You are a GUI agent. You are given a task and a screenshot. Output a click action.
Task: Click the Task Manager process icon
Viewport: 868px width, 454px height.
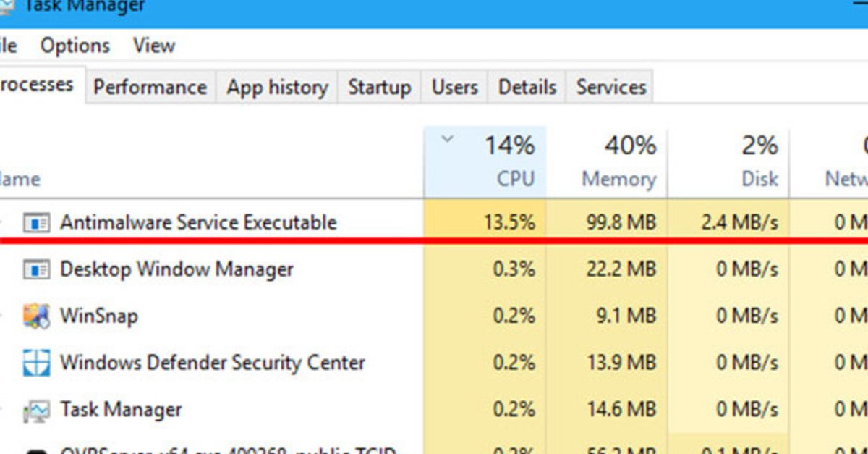[x=36, y=410]
